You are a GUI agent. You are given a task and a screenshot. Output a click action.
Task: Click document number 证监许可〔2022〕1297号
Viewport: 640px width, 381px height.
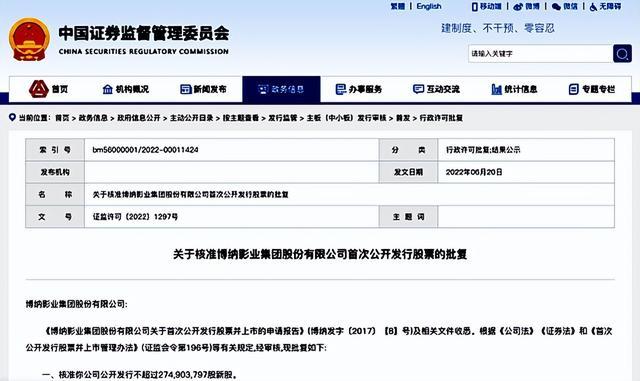coord(135,217)
